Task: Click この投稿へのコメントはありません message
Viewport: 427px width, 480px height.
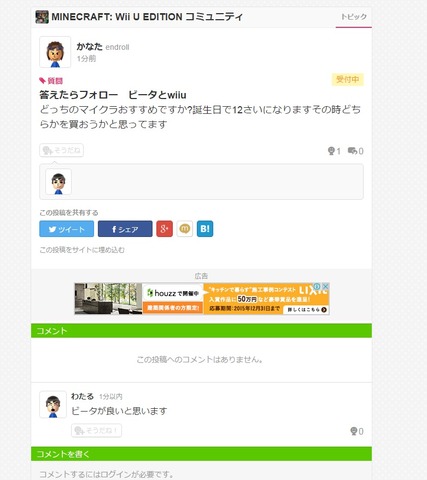Action: [x=200, y=359]
